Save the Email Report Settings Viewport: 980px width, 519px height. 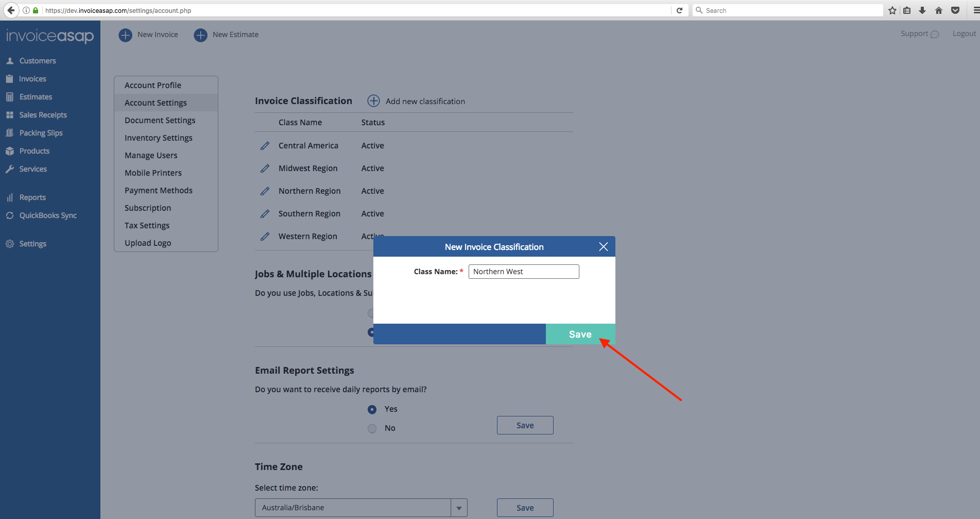(x=525, y=425)
